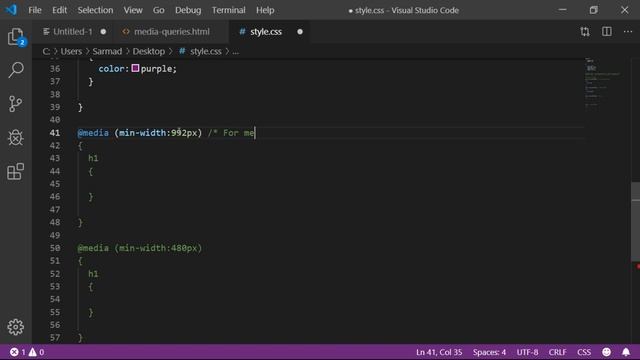640x360 pixels.
Task: Click the CSS language mode selector
Action: (584, 352)
